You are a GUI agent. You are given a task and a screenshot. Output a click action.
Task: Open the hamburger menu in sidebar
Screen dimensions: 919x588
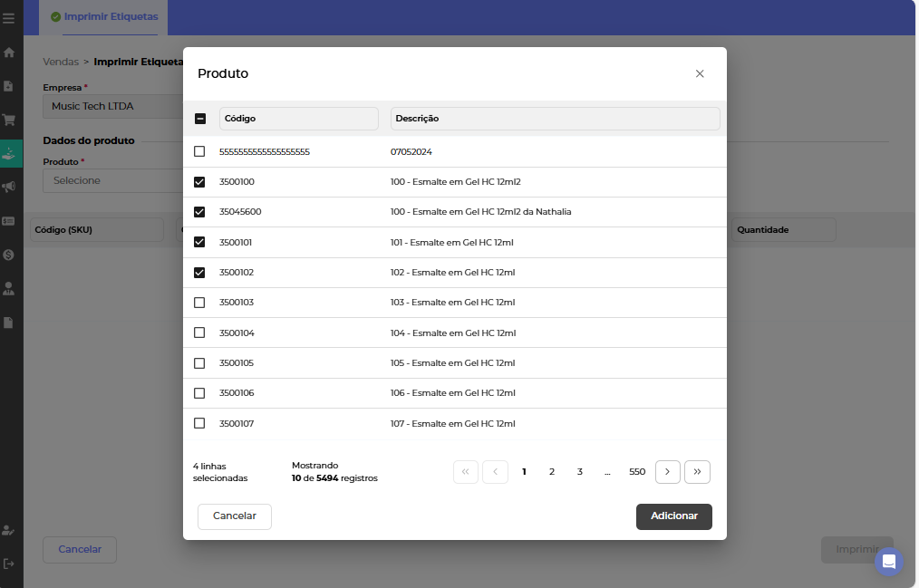[x=9, y=18]
